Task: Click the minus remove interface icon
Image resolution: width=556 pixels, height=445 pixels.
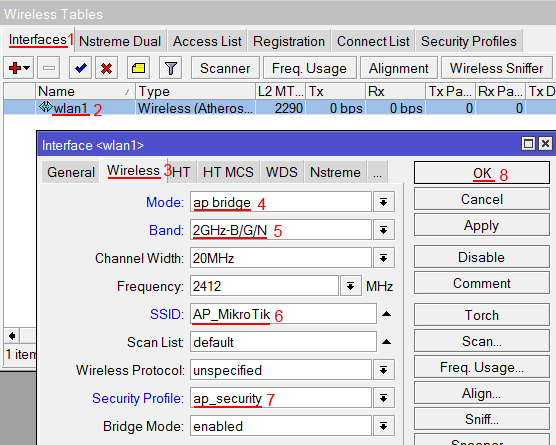Action: tap(49, 68)
